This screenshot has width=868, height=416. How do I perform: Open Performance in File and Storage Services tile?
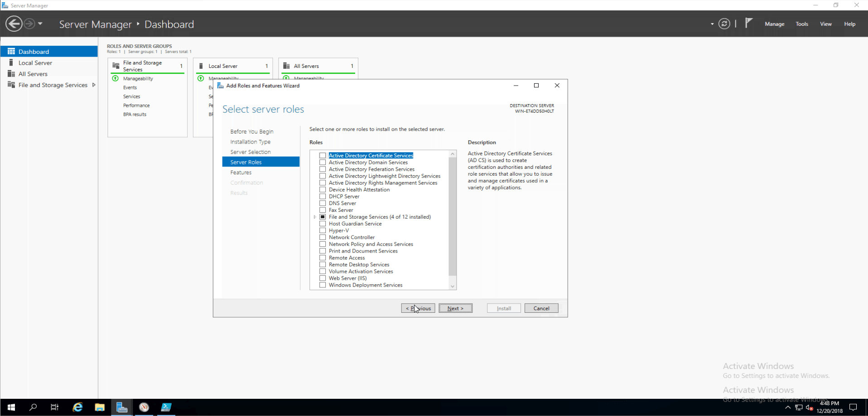(x=136, y=105)
